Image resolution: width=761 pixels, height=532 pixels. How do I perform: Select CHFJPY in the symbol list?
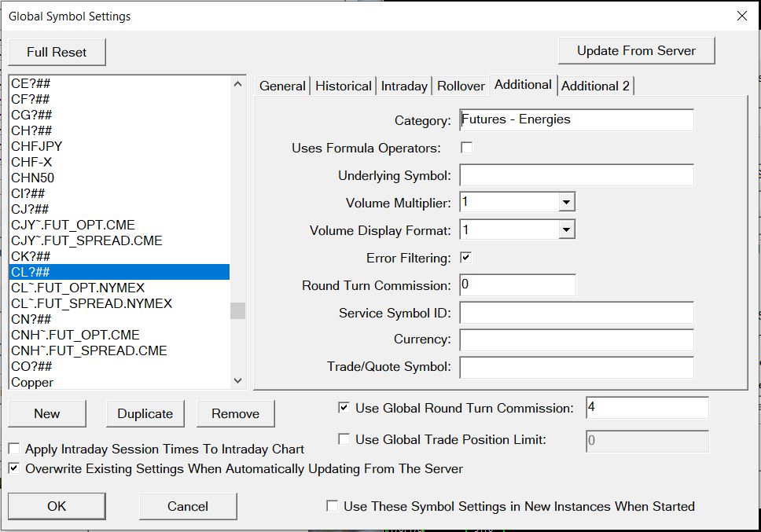pos(37,146)
